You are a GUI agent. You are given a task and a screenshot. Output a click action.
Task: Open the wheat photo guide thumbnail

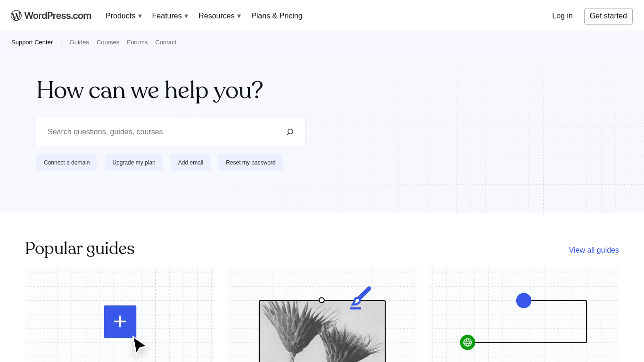[x=322, y=335]
